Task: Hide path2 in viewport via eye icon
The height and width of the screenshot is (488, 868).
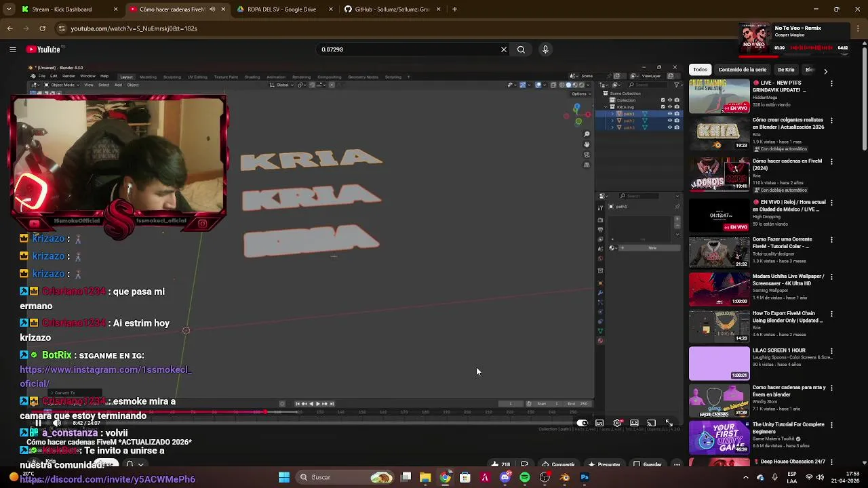Action: pyautogui.click(x=670, y=121)
